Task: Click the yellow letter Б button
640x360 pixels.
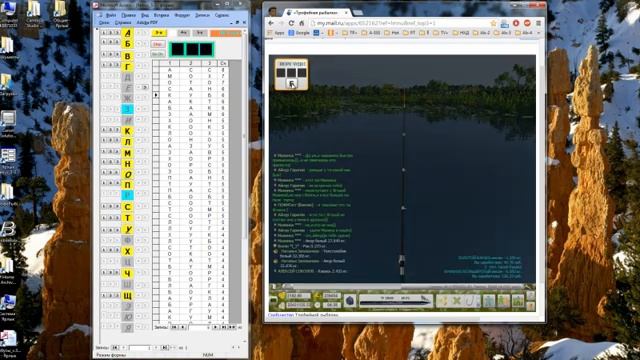Action: [128, 44]
